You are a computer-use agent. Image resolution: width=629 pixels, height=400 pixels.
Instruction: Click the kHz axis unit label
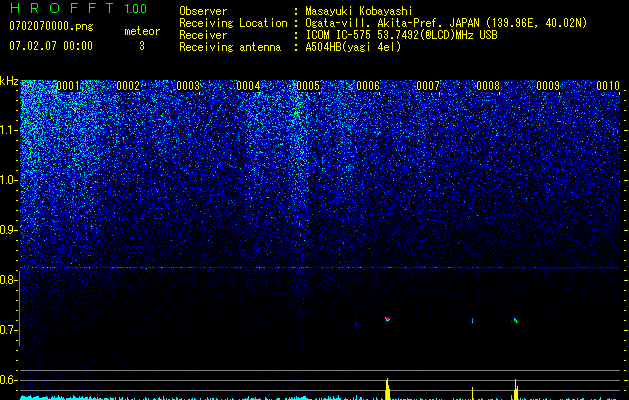point(9,81)
